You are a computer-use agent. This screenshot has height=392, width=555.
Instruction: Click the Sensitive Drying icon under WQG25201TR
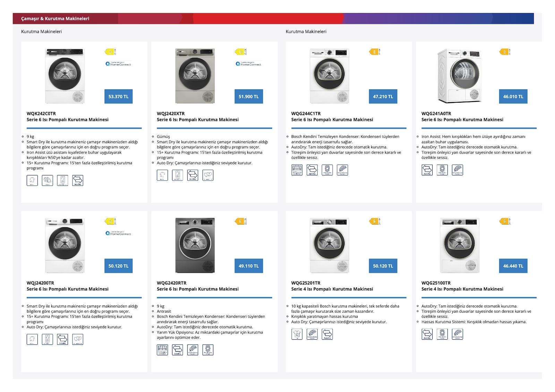[x=312, y=334]
